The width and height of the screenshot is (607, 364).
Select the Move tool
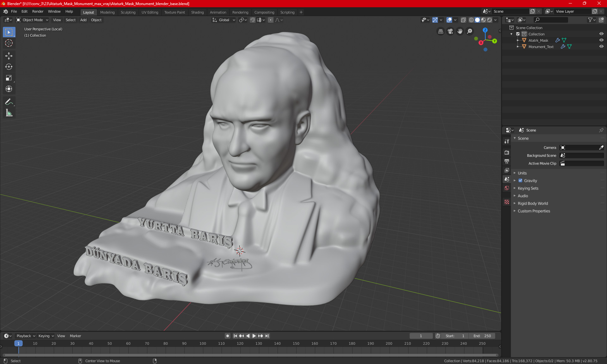tap(9, 56)
